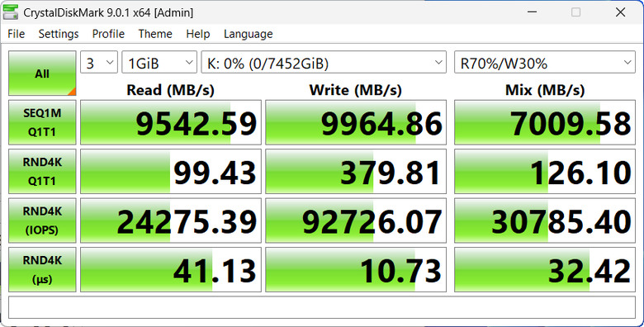Image resolution: width=644 pixels, height=327 pixels.
Task: Open the Theme menu
Action: pos(155,34)
